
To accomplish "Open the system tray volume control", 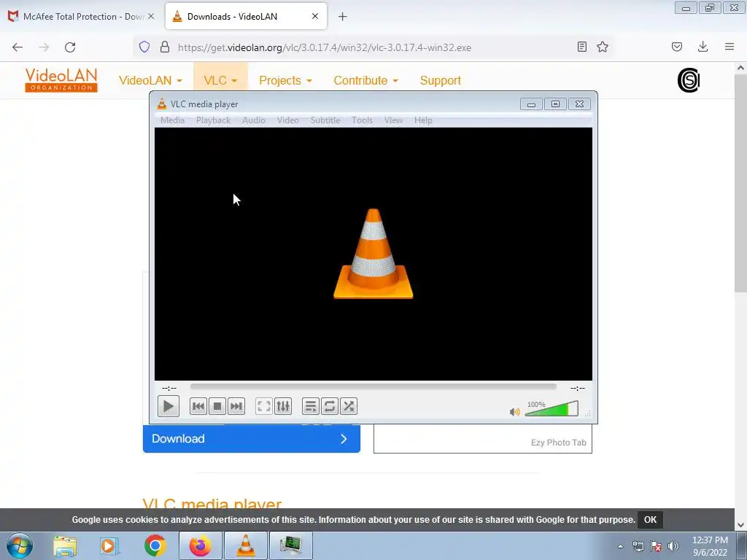I will [x=673, y=546].
